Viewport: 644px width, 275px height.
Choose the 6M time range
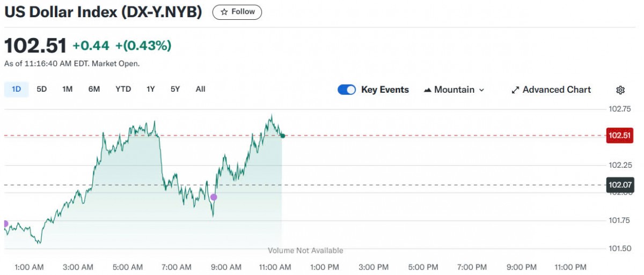click(94, 89)
